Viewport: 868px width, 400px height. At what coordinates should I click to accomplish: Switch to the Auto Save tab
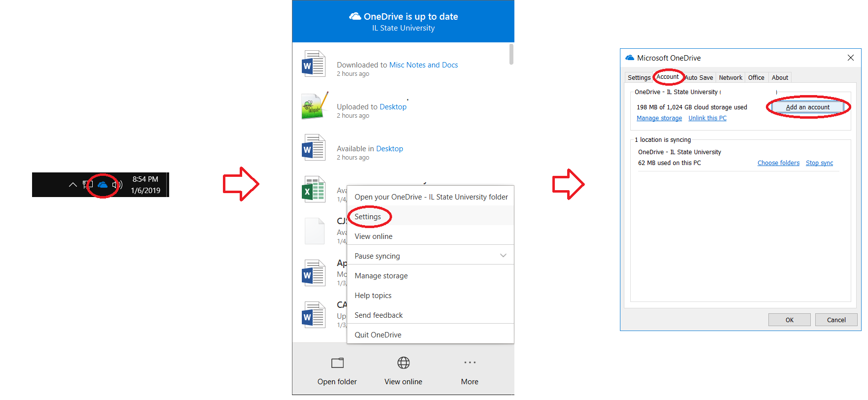699,77
